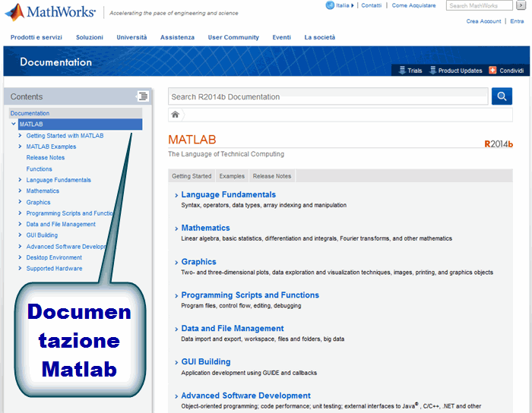Click Crea Account link
The image size is (532, 413).
(483, 21)
